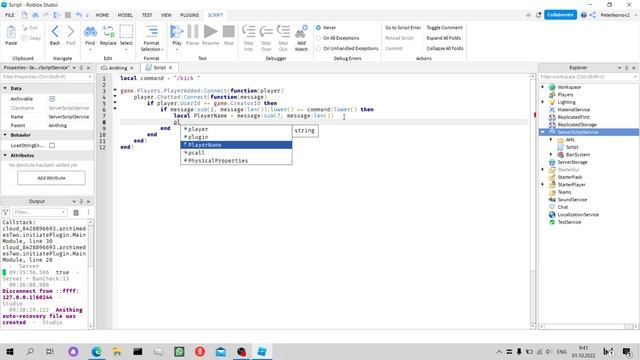The width and height of the screenshot is (640, 360).
Task: Open taskbar search magnifier
Action: point(30,351)
